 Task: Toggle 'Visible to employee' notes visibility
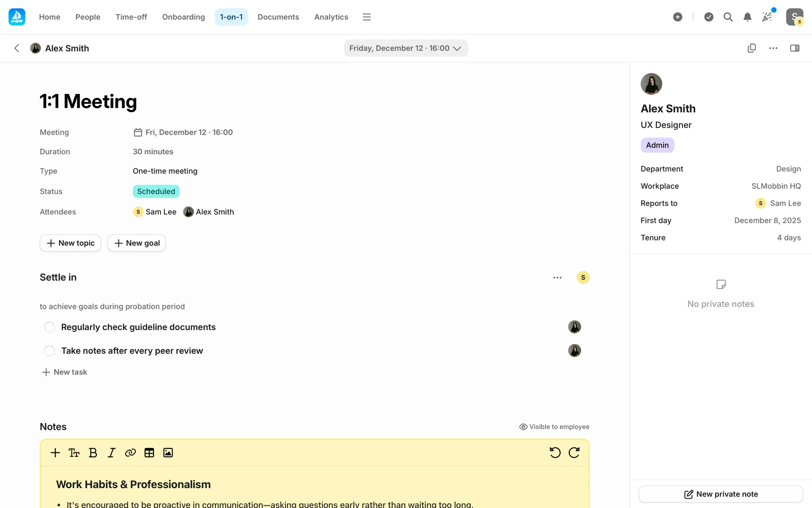coord(554,427)
